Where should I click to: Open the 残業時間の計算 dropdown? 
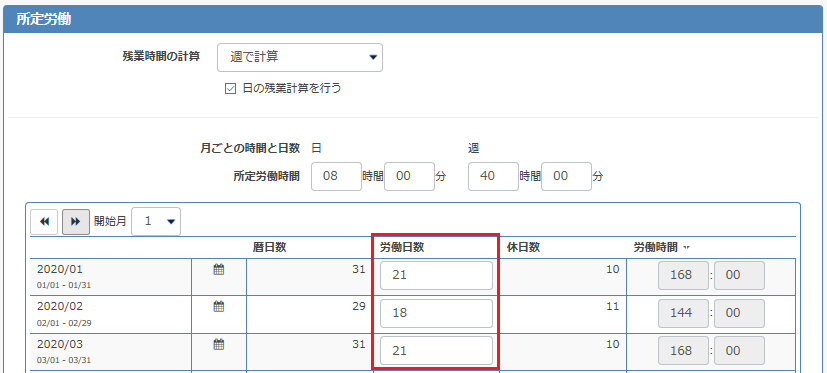tap(300, 58)
